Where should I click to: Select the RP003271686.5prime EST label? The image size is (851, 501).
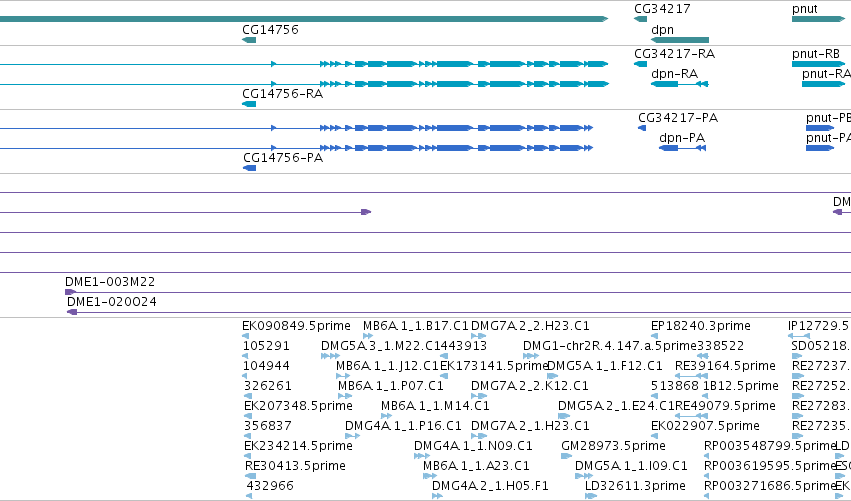[x=770, y=486]
